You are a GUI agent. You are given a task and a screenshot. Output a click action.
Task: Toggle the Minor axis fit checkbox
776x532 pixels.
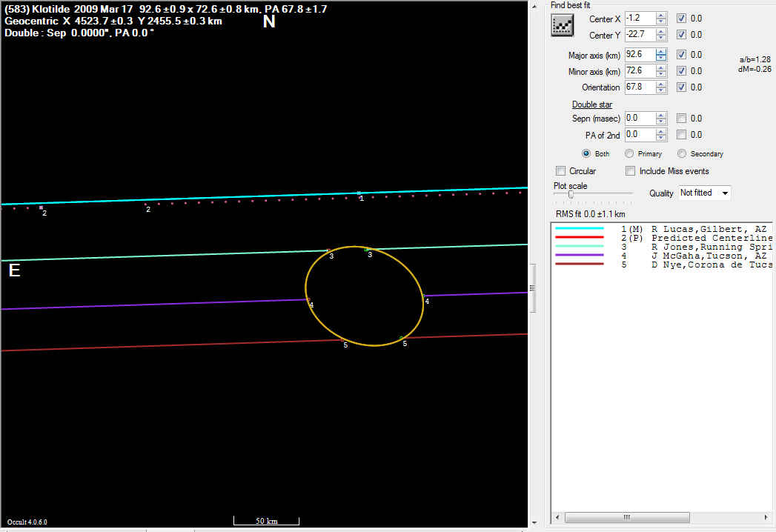[x=681, y=71]
